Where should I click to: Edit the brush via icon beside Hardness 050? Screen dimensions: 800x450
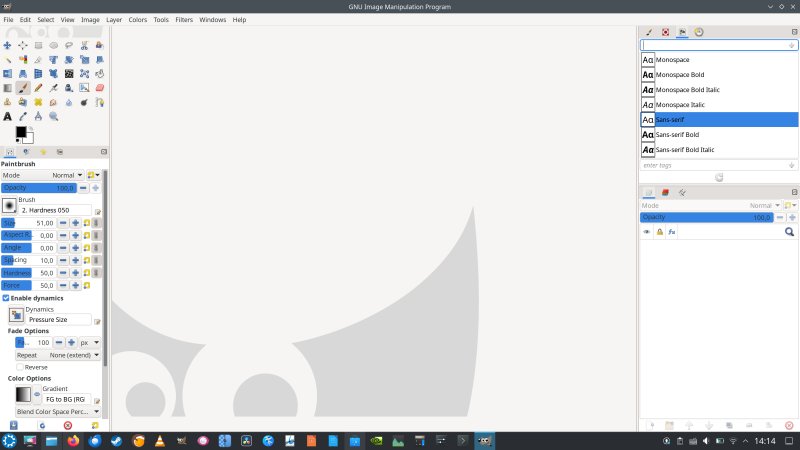[x=97, y=211]
